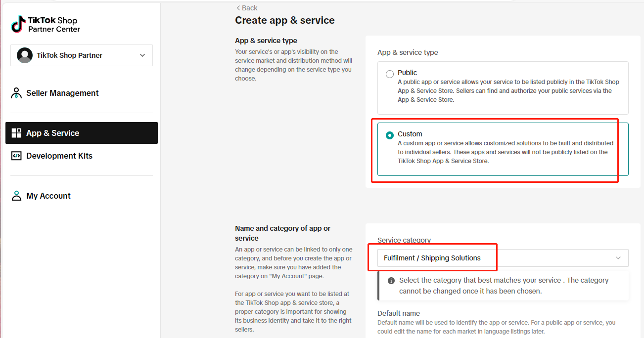644x338 pixels.
Task: Click the Service category label
Action: [404, 240]
